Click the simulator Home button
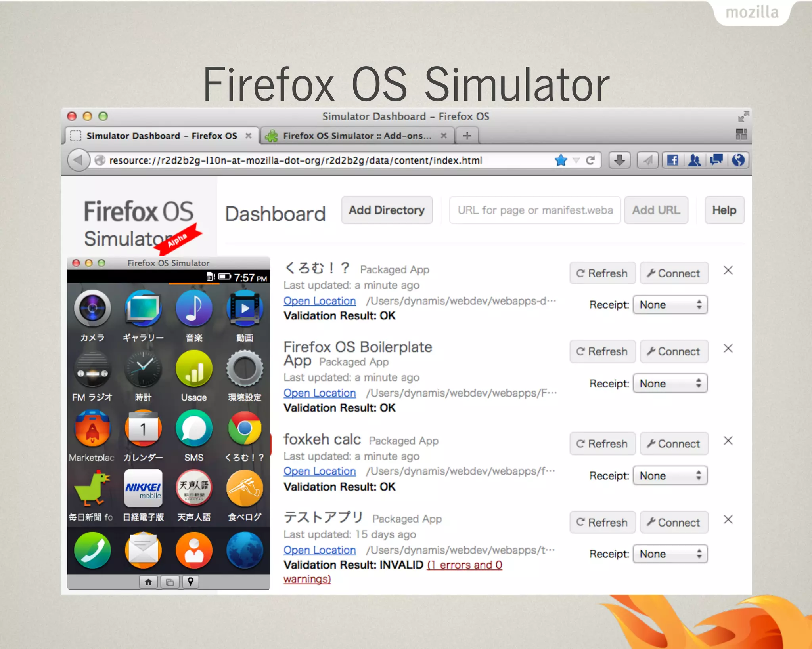 click(148, 582)
